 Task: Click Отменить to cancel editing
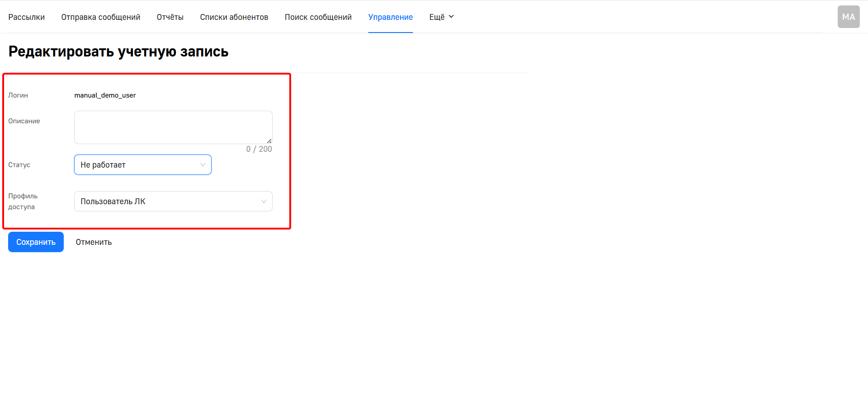(94, 242)
